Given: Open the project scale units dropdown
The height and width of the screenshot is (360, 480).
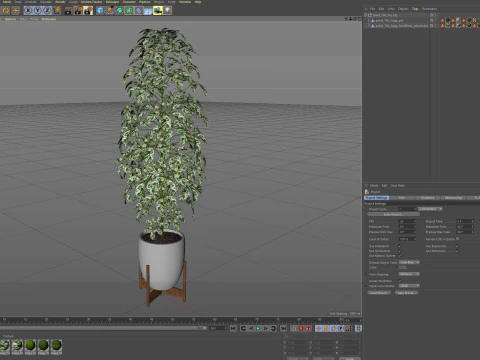Looking at the screenshot, I should pos(430,209).
